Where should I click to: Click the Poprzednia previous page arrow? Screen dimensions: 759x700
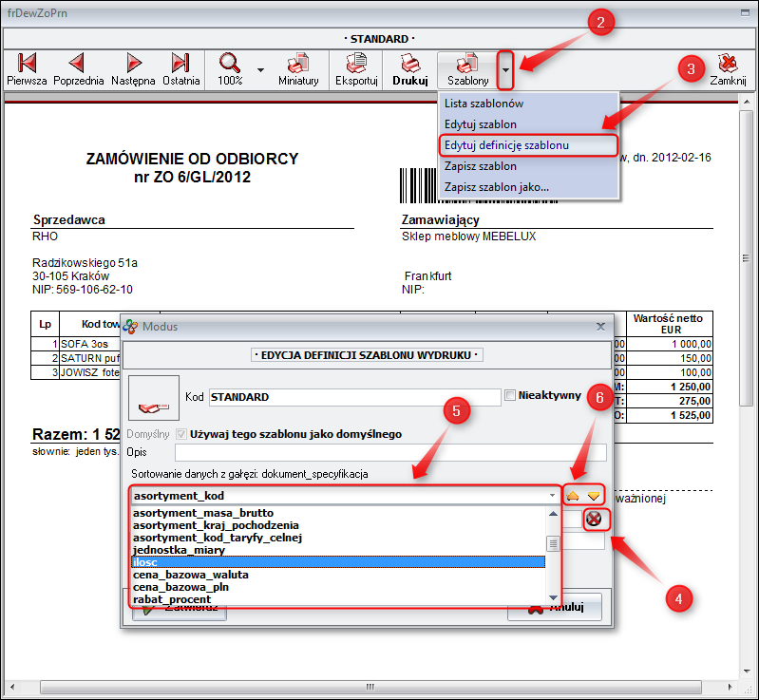tap(79, 69)
